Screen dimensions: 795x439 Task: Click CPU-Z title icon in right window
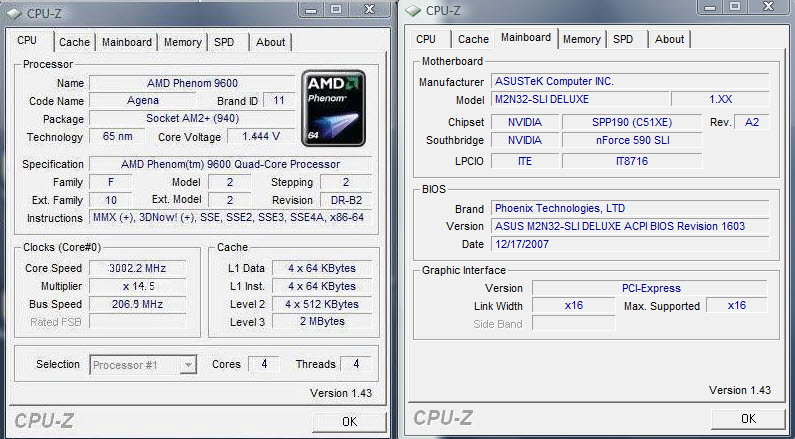point(413,11)
